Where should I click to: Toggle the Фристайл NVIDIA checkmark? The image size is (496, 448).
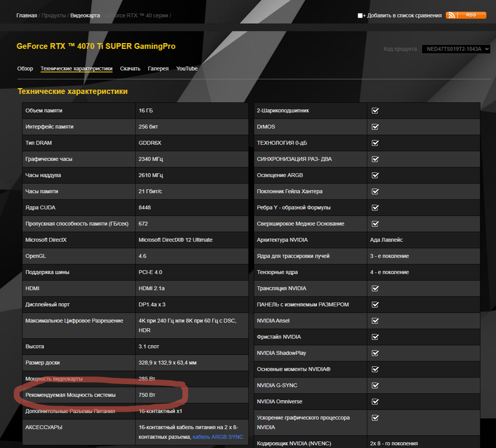click(375, 337)
